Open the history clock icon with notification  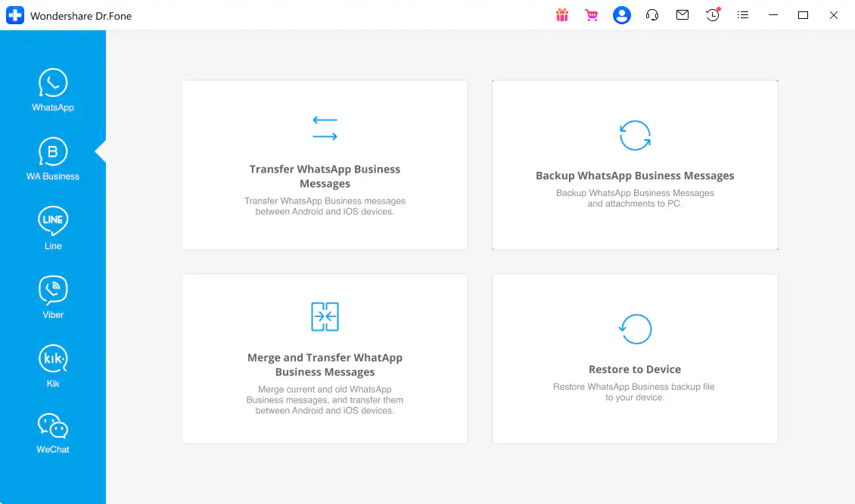(713, 14)
